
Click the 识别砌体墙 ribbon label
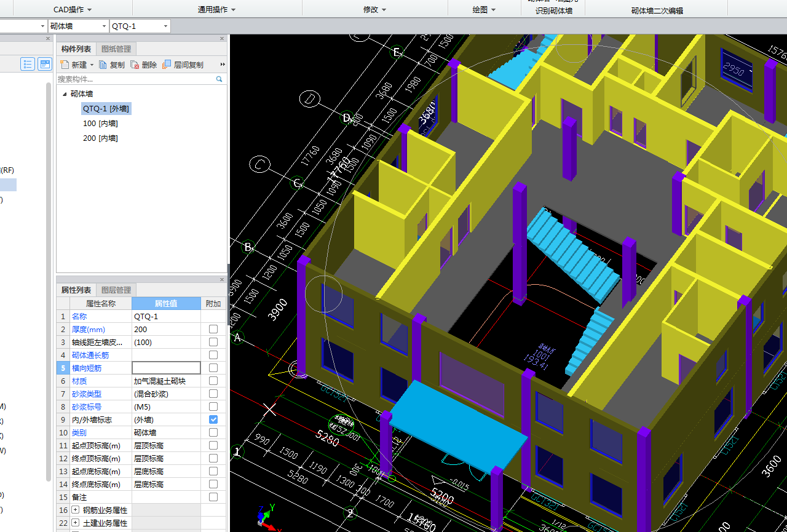pos(554,10)
